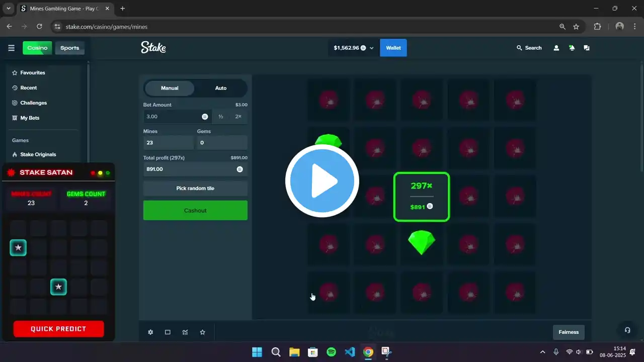
Task: Switch to the Casino section
Action: point(37,48)
